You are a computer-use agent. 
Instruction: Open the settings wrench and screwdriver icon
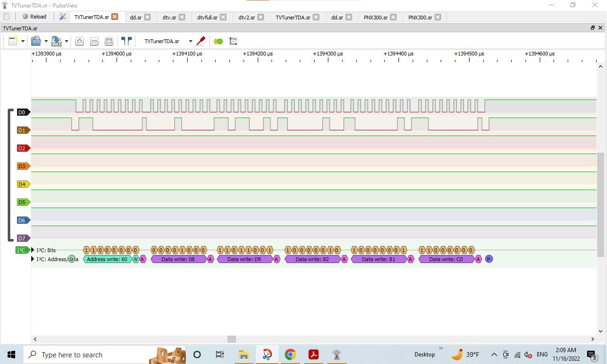click(x=63, y=17)
